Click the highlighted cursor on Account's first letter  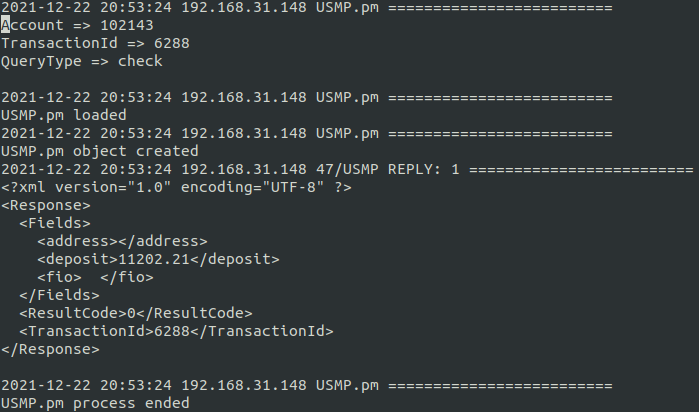5,25
